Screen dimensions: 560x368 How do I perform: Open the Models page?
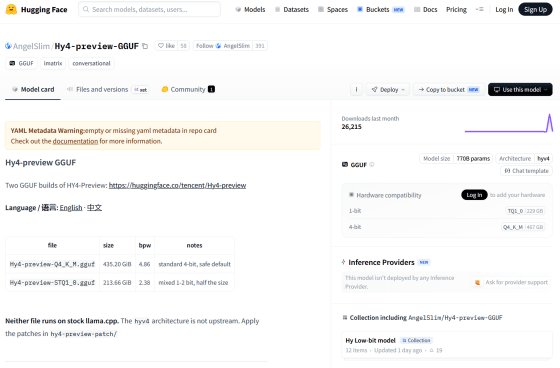coord(250,10)
